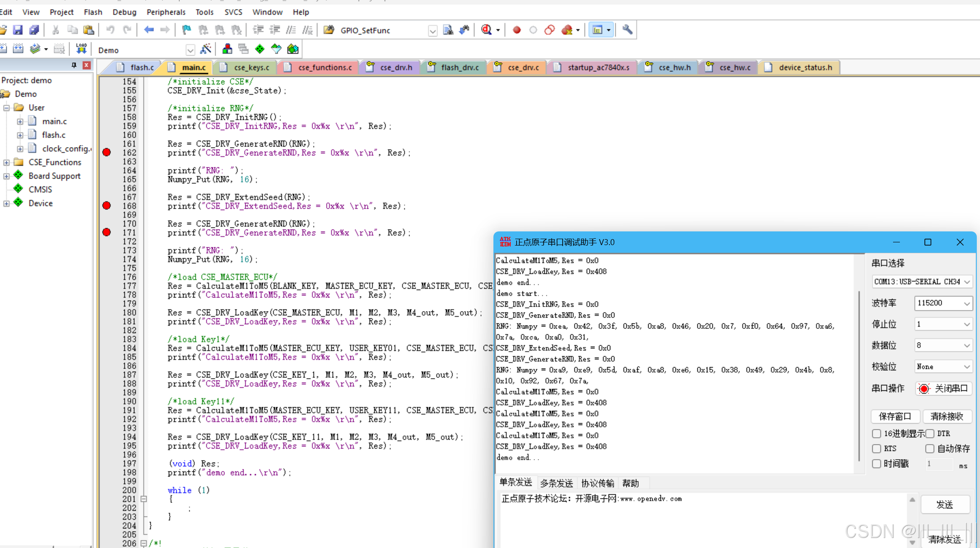Open the Demo target selection dropdown
The height and width of the screenshot is (548, 980).
(190, 50)
